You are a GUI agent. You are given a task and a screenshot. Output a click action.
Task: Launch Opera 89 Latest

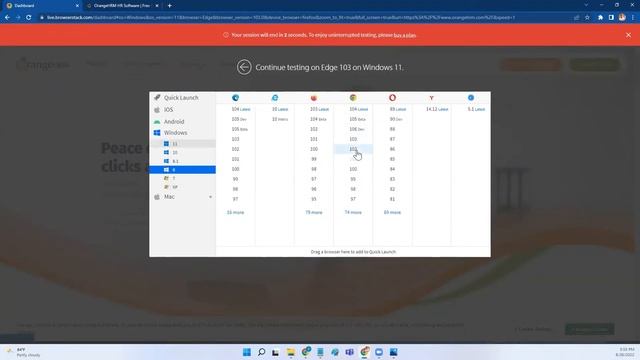pos(398,109)
